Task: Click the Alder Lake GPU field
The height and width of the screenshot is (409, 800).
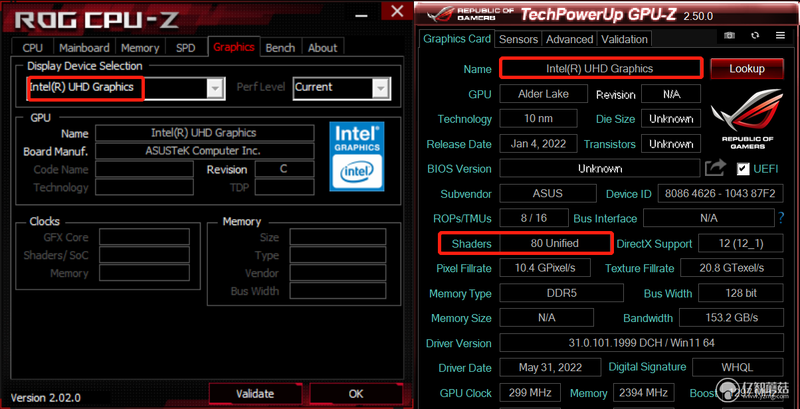Action: click(543, 94)
